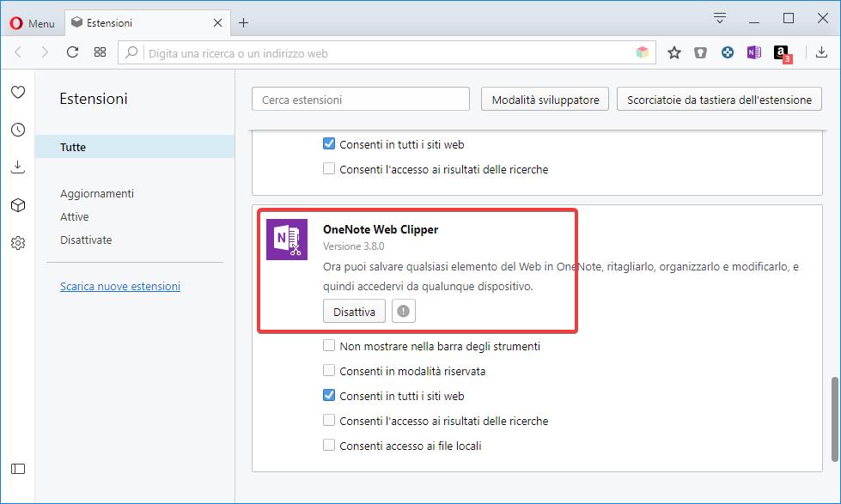Go forward to next page
Viewport: 841px width, 504px height.
45,52
